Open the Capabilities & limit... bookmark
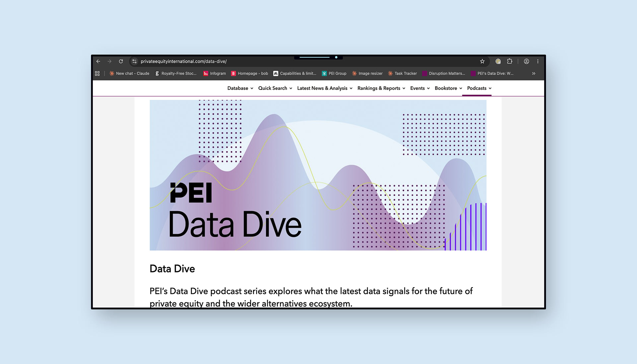This screenshot has height=364, width=637. coord(295,73)
